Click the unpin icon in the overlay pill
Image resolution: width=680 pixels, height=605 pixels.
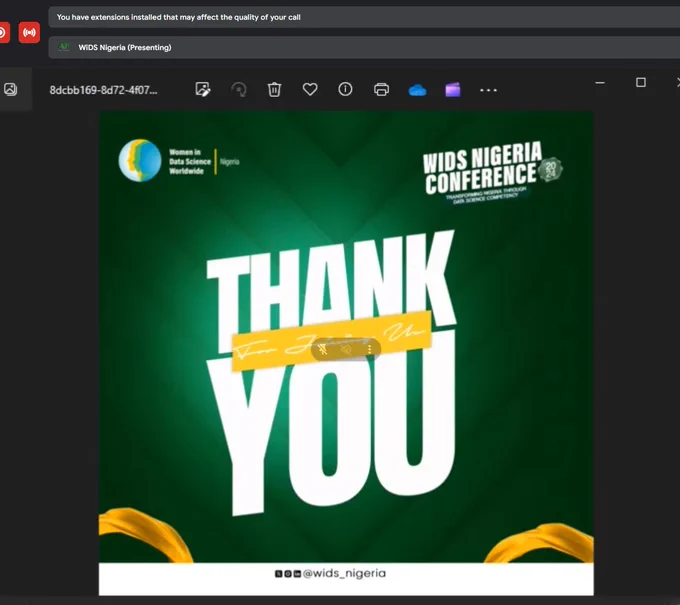[x=323, y=349]
